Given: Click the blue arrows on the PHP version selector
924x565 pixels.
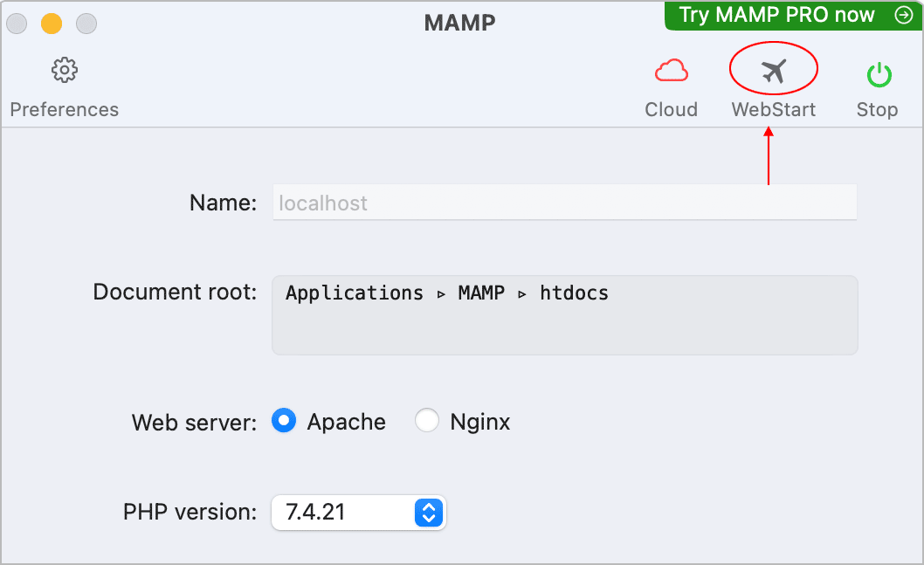Looking at the screenshot, I should click(x=428, y=513).
